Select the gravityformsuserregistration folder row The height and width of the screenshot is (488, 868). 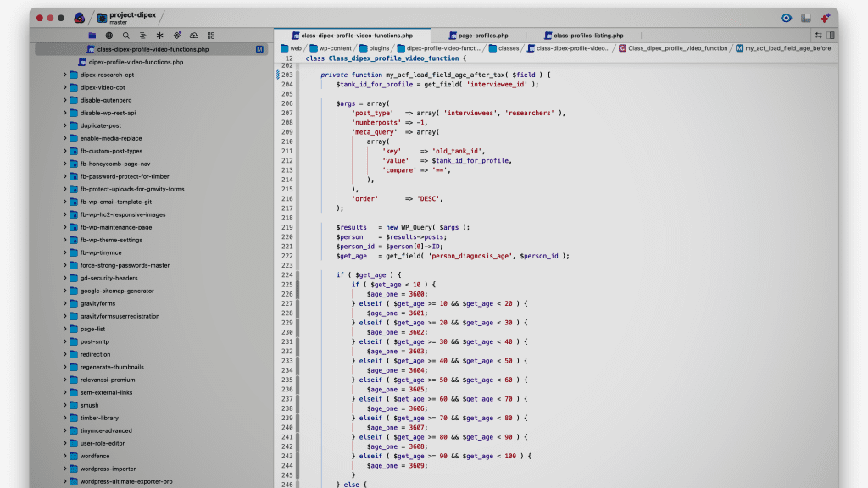pos(151,317)
